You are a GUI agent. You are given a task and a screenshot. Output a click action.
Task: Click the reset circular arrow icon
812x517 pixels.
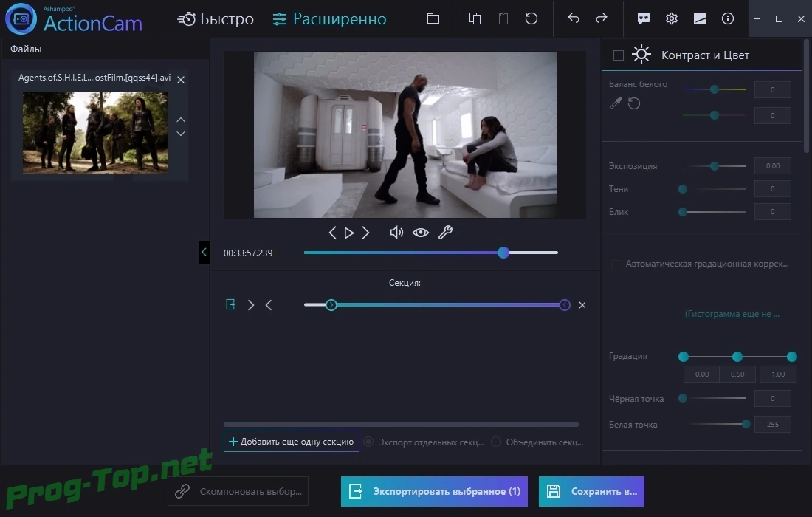coord(531,18)
